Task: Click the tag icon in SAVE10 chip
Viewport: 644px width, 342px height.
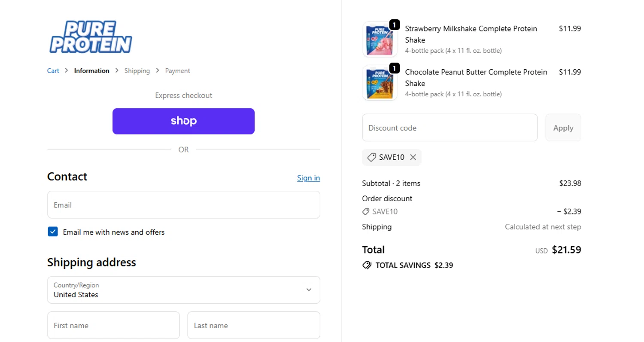Action: tap(372, 157)
